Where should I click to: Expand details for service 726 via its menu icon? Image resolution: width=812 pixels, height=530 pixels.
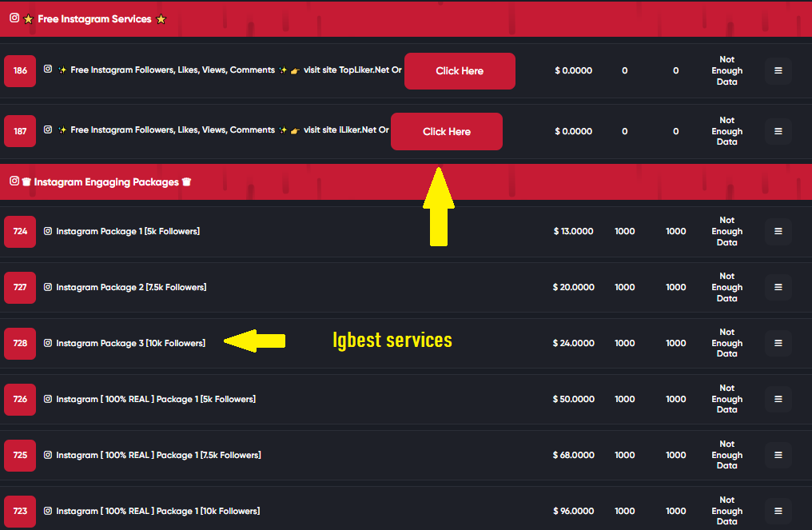pos(778,399)
